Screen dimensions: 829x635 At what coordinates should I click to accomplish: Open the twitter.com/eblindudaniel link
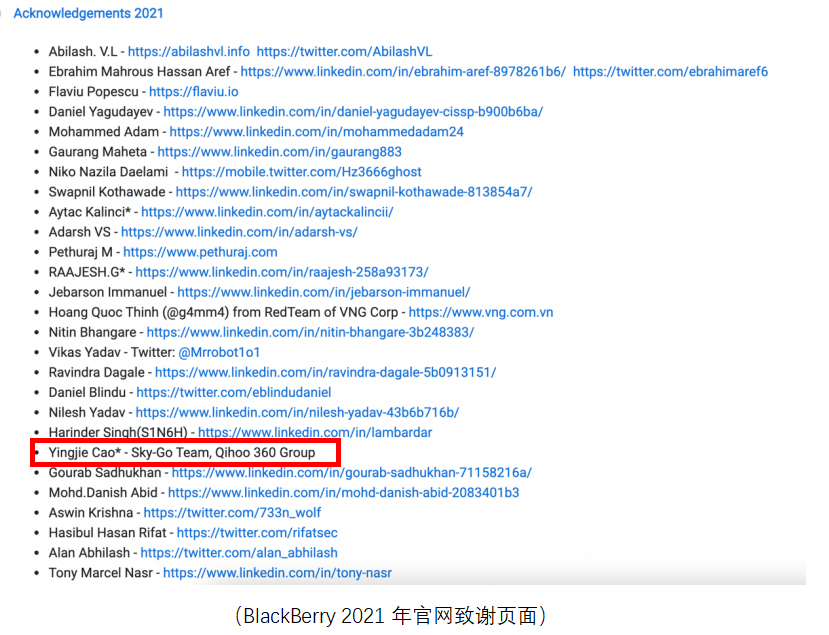coord(234,393)
